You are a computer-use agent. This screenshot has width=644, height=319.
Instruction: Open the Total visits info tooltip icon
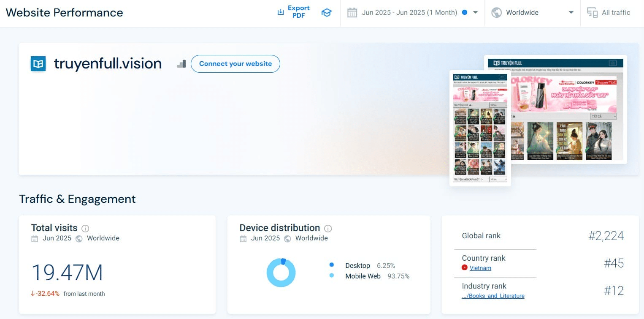click(85, 229)
